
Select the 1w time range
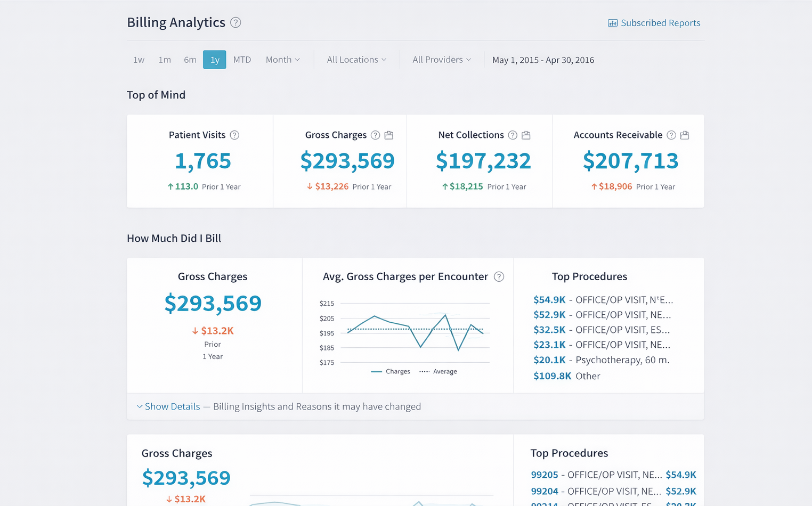[139, 60]
